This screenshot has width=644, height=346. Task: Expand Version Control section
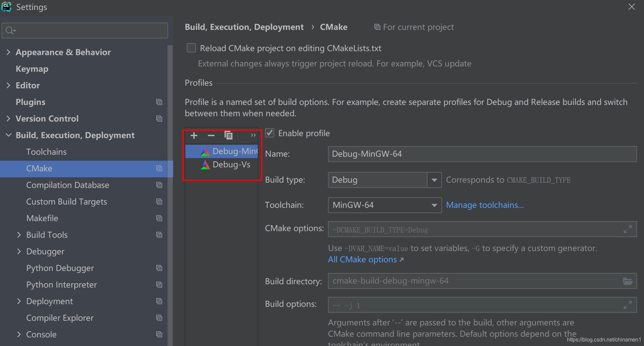[9, 119]
